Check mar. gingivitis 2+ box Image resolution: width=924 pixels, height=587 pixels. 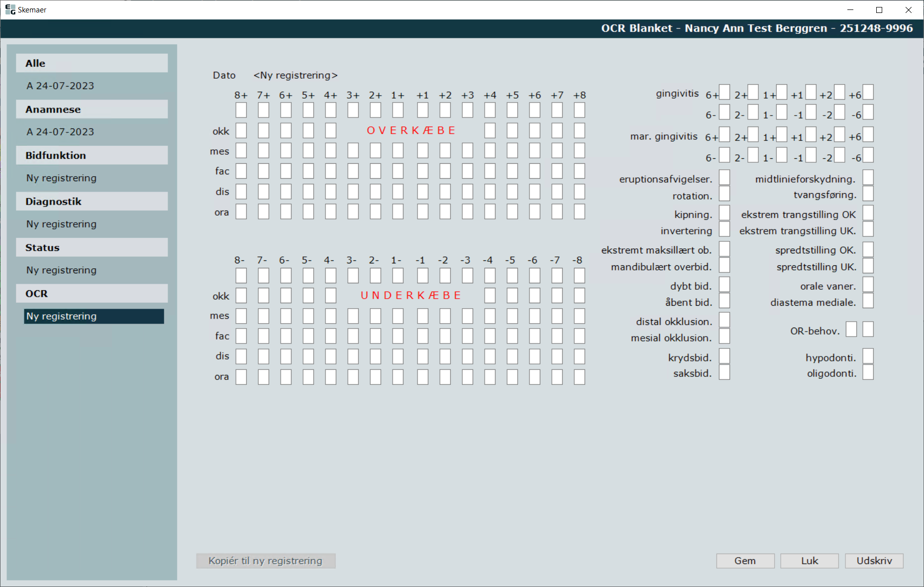point(753,134)
